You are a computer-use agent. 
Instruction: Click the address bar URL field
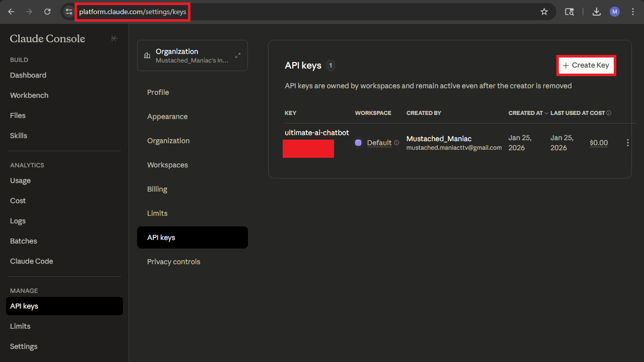(302, 12)
